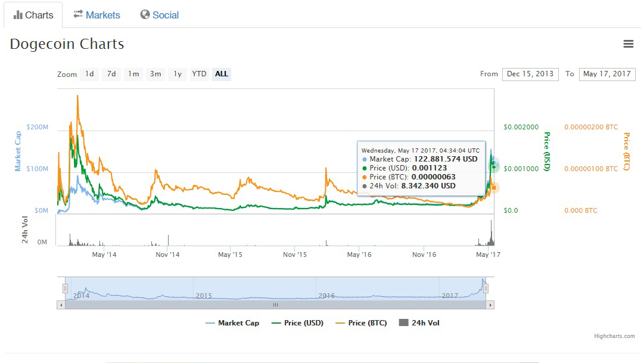Click the navigator scrollbar right arrow

click(490, 305)
